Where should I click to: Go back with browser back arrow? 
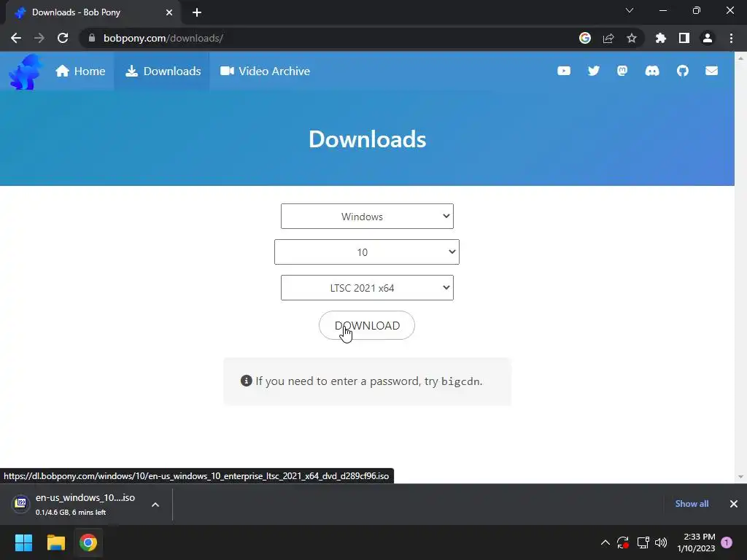coord(16,38)
